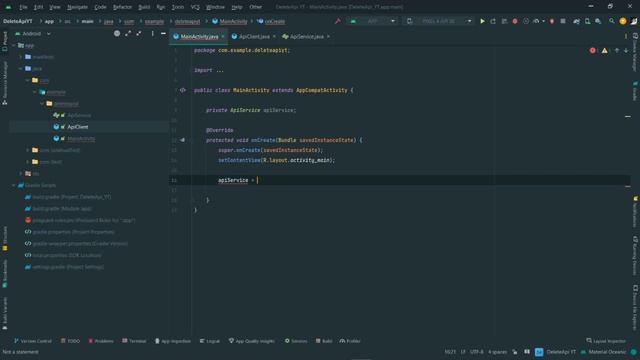Open the Refactor menu
The image size is (640, 360).
pos(122,7)
